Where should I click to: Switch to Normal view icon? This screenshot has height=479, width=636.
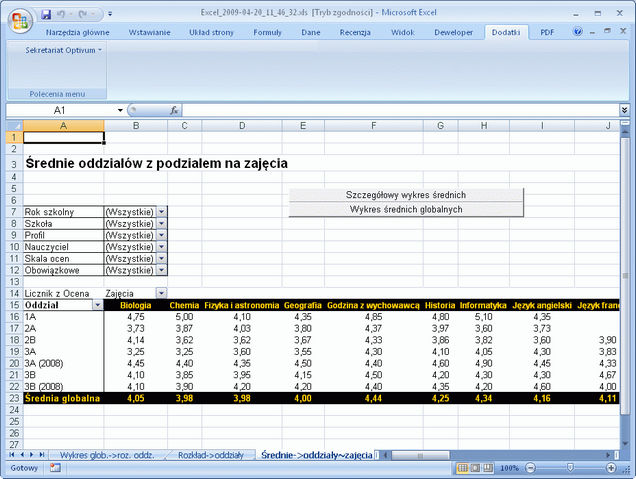click(462, 468)
